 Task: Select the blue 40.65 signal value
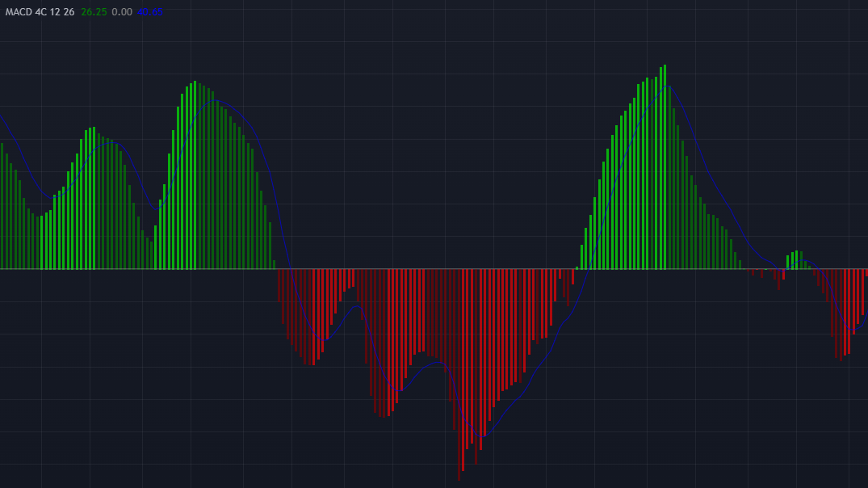coord(149,12)
